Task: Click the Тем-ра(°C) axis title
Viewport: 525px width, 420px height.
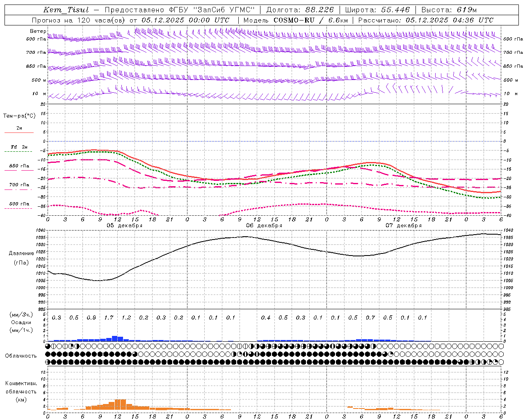Action: tap(19, 116)
